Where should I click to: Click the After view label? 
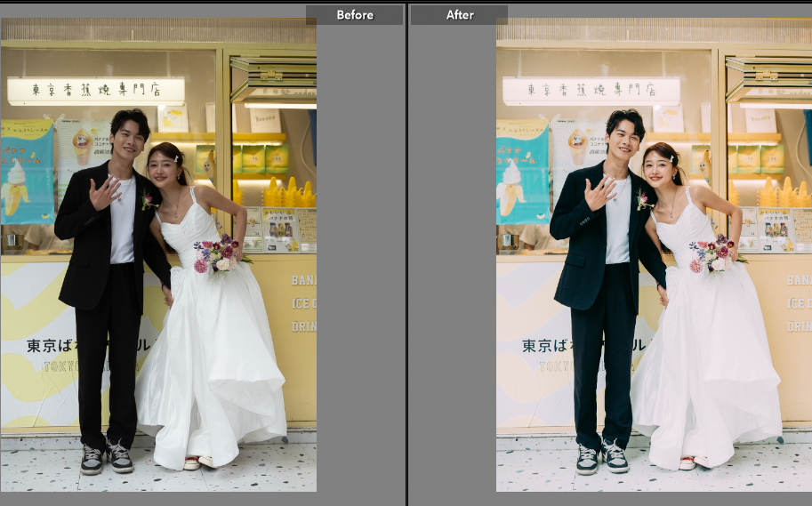(x=460, y=15)
